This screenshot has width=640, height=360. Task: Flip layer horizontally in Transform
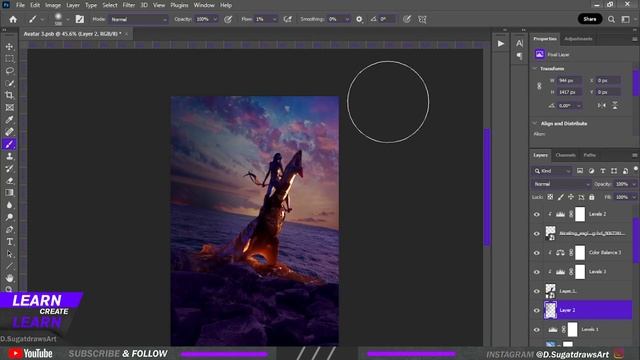pos(601,105)
